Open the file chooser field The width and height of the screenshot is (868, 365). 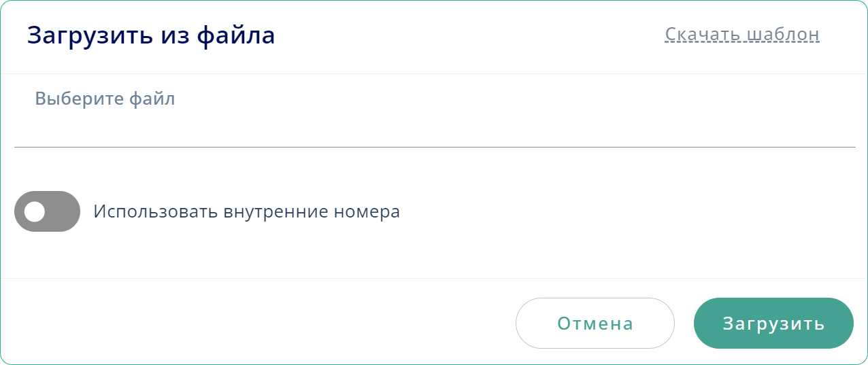tap(434, 122)
